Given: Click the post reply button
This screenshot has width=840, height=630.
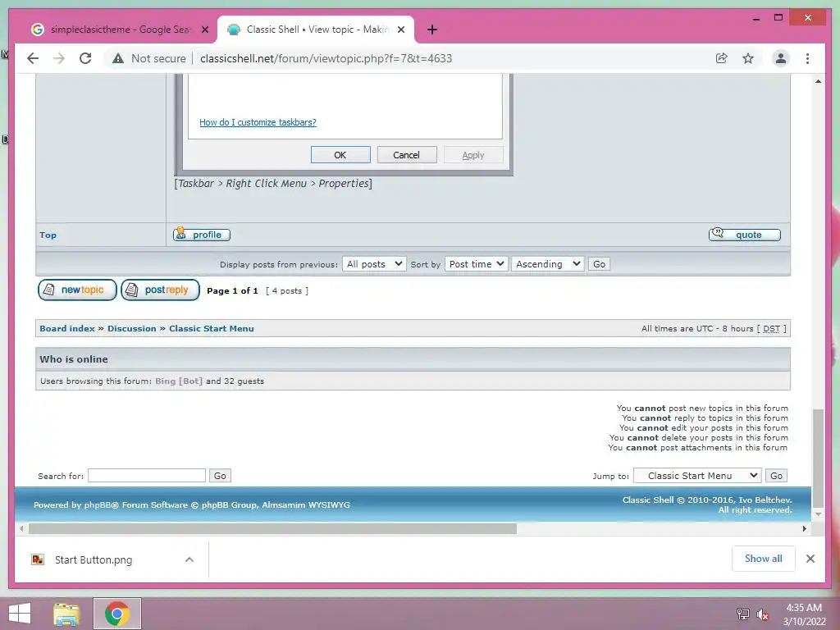Looking at the screenshot, I should coord(160,290).
